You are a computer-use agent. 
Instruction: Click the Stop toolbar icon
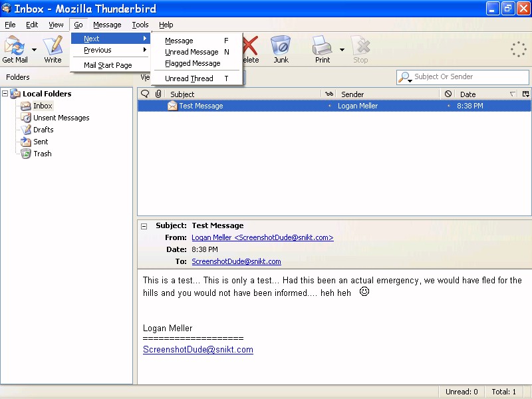pos(360,49)
